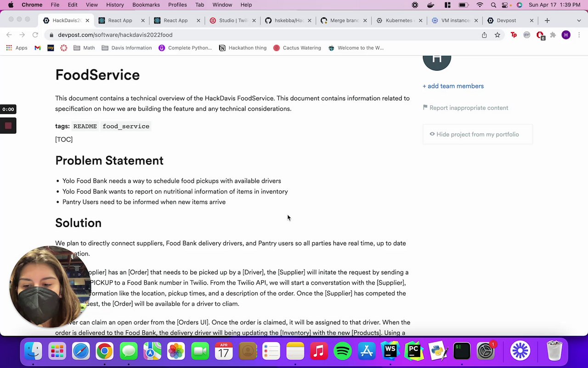The image size is (588, 368).
Task: Open Terminal from the dock
Action: tap(462, 351)
